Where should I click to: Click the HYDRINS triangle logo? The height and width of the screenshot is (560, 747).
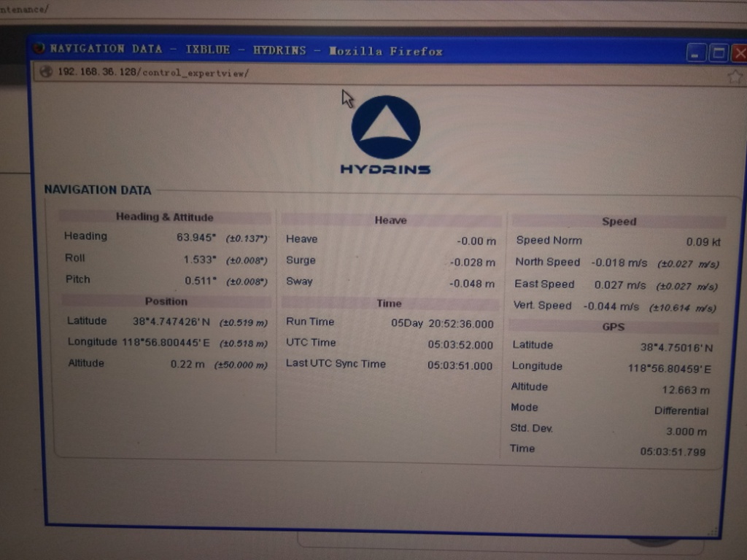click(387, 125)
